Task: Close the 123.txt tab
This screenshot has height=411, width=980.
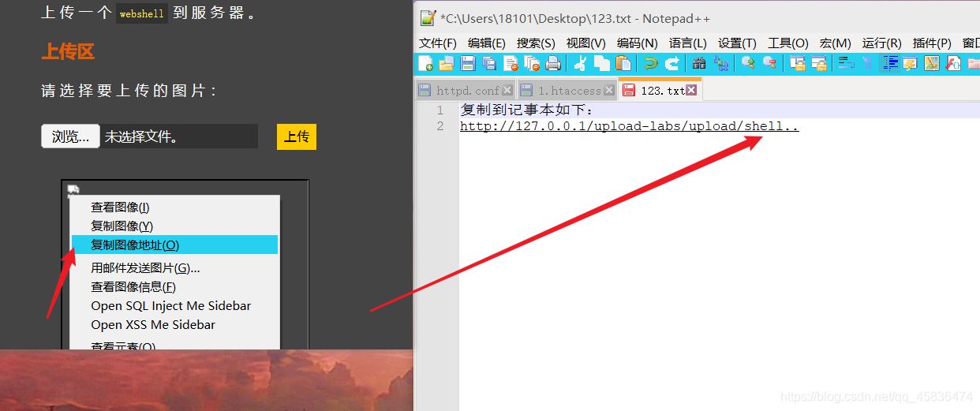Action: coord(691,90)
